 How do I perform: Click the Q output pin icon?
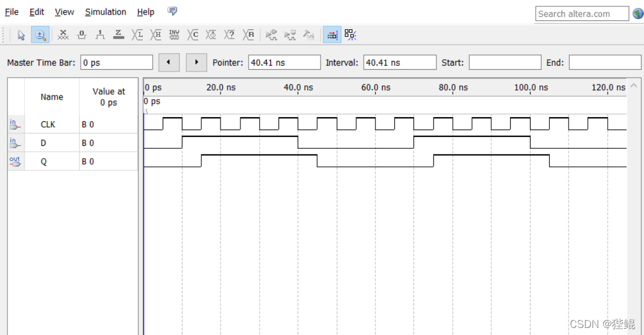click(15, 161)
